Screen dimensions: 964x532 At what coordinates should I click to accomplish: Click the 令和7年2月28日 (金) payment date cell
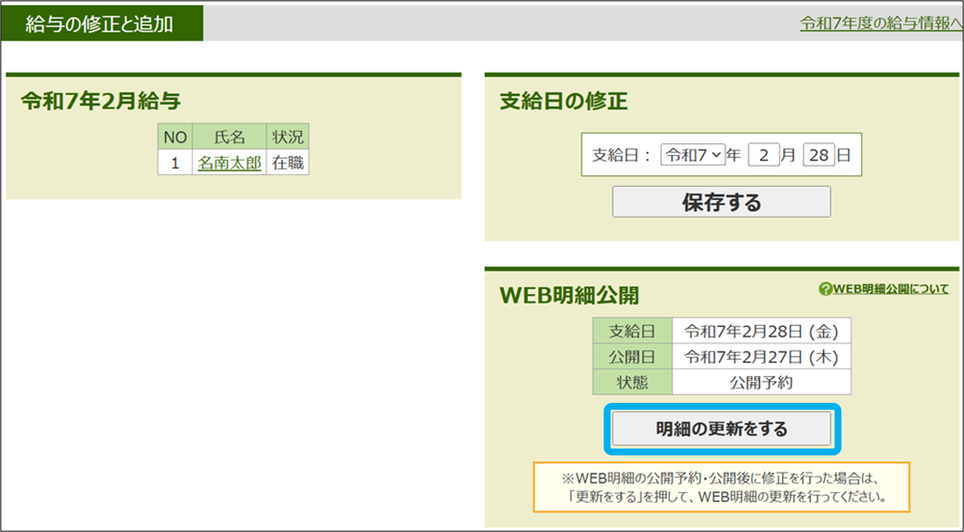tap(761, 331)
